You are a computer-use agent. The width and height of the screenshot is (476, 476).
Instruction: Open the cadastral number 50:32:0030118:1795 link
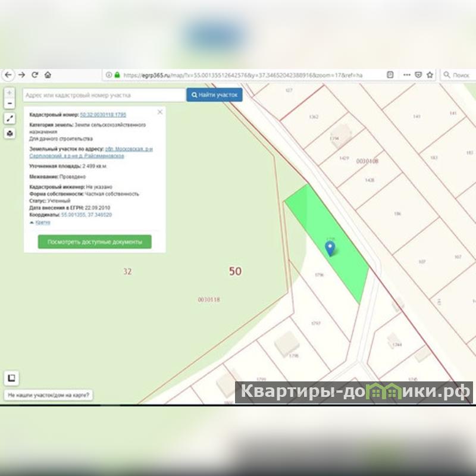103,114
